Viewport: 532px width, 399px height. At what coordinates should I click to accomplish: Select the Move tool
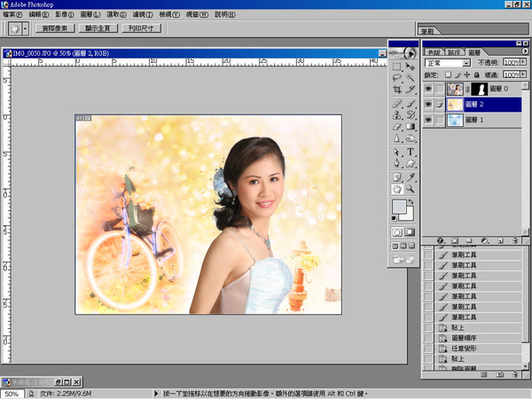[411, 66]
